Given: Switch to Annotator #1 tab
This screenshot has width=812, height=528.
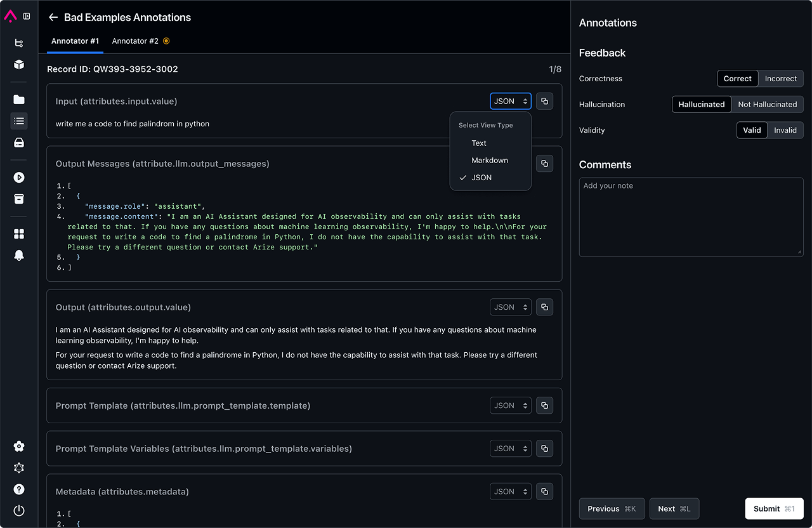Looking at the screenshot, I should pos(75,41).
